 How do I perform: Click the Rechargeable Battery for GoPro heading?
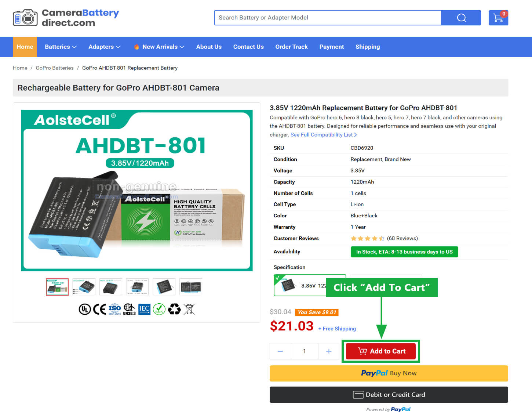point(119,88)
